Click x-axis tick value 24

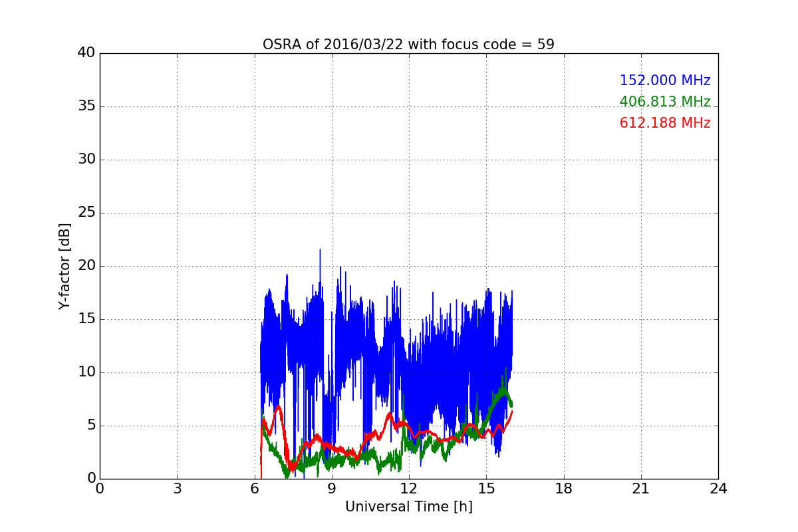[x=718, y=489]
